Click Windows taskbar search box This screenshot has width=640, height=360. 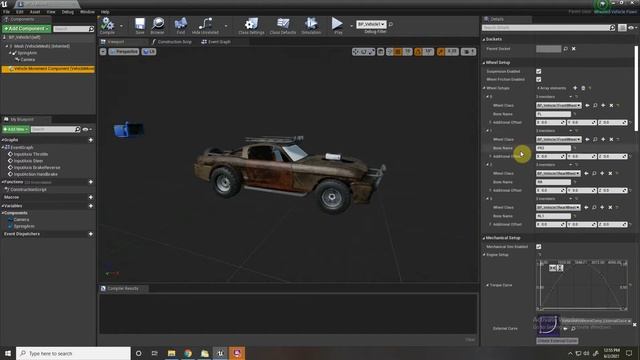73,353
